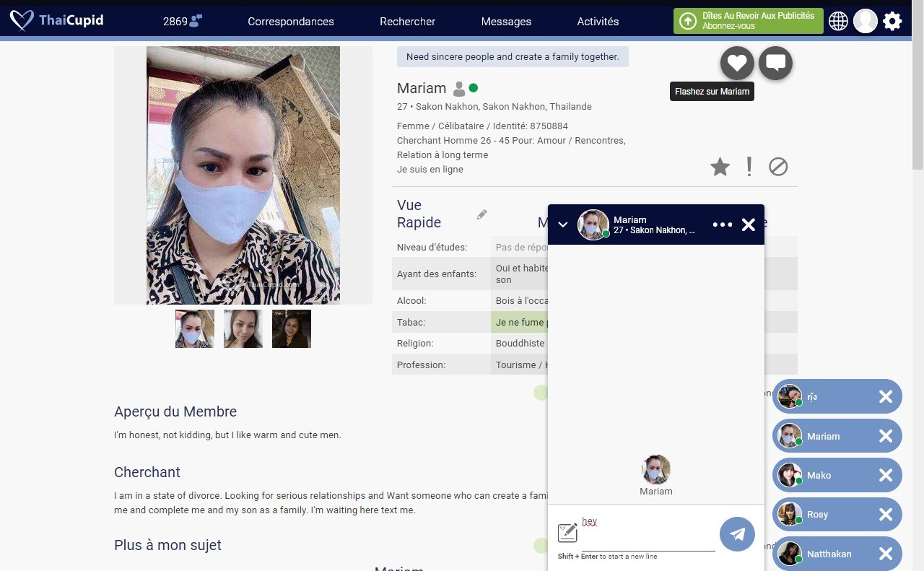Click the ThaiCupid heart logo
924x571 pixels.
(22, 21)
